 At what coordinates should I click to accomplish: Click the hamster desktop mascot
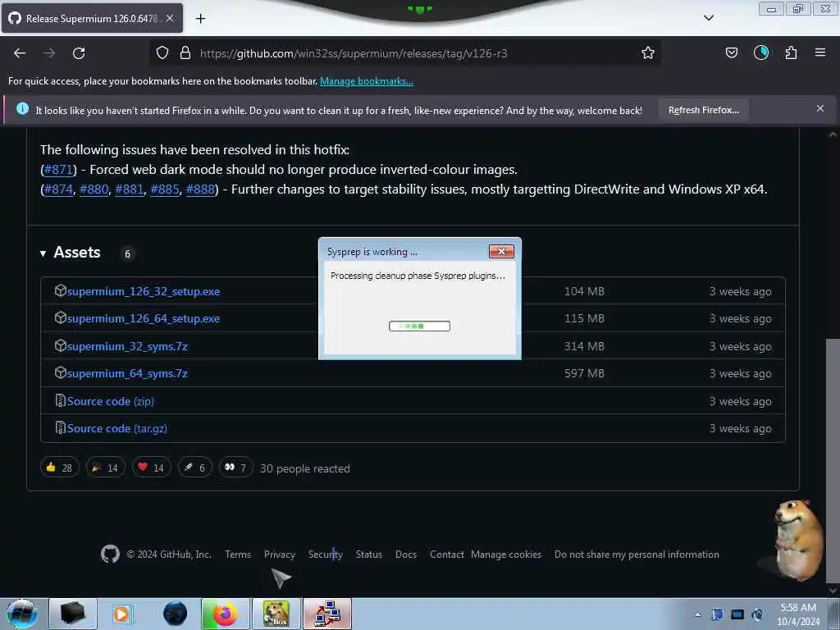pyautogui.click(x=798, y=540)
